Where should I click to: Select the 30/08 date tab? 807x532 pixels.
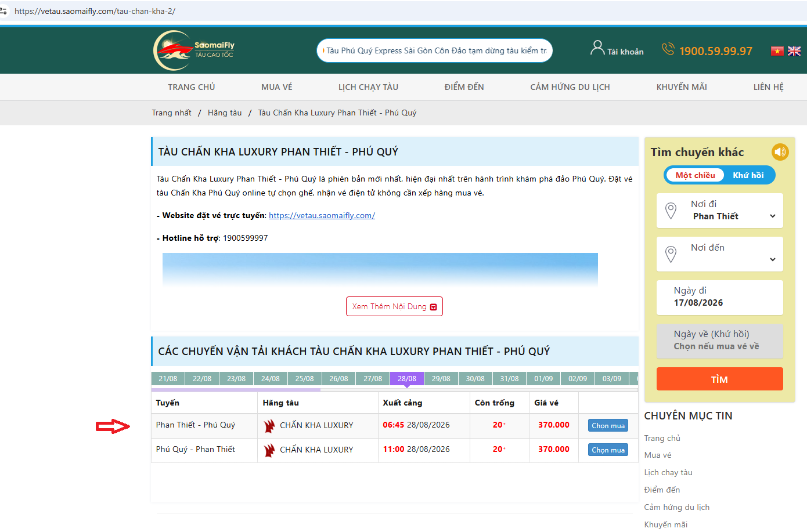475,379
